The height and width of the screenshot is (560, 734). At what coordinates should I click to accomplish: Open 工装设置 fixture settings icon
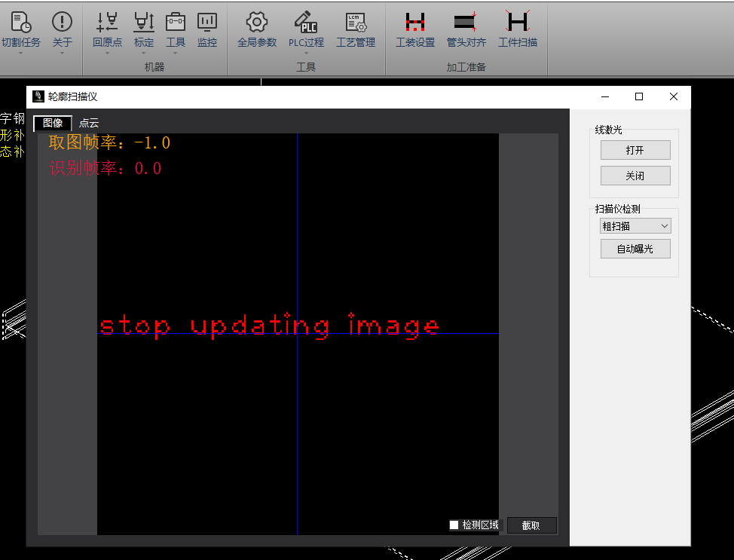[415, 22]
